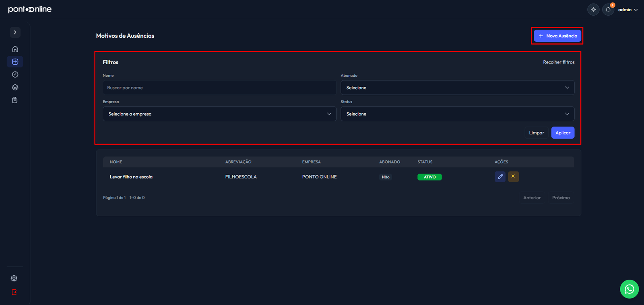
Task: Open the admin user menu
Action: pos(628,10)
